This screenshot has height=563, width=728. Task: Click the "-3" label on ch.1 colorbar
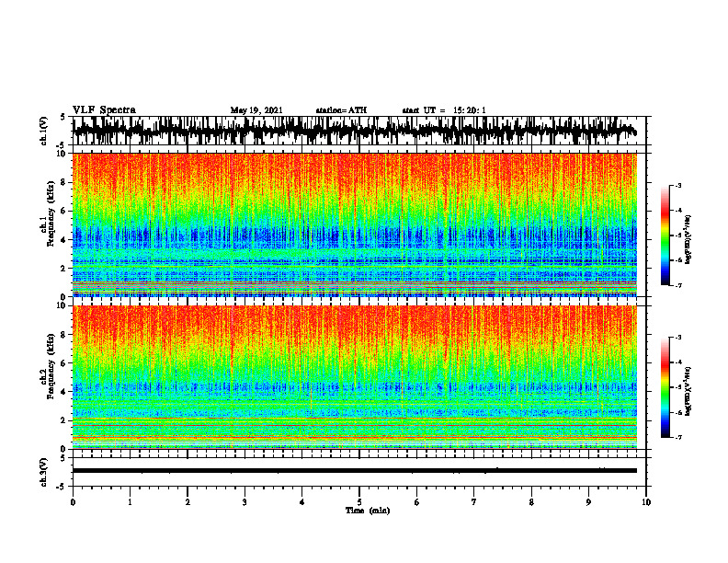pos(677,185)
